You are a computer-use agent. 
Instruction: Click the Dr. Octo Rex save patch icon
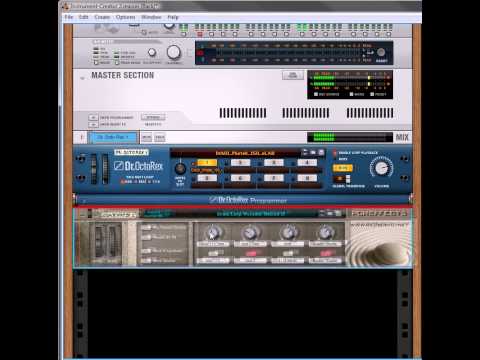point(321,153)
